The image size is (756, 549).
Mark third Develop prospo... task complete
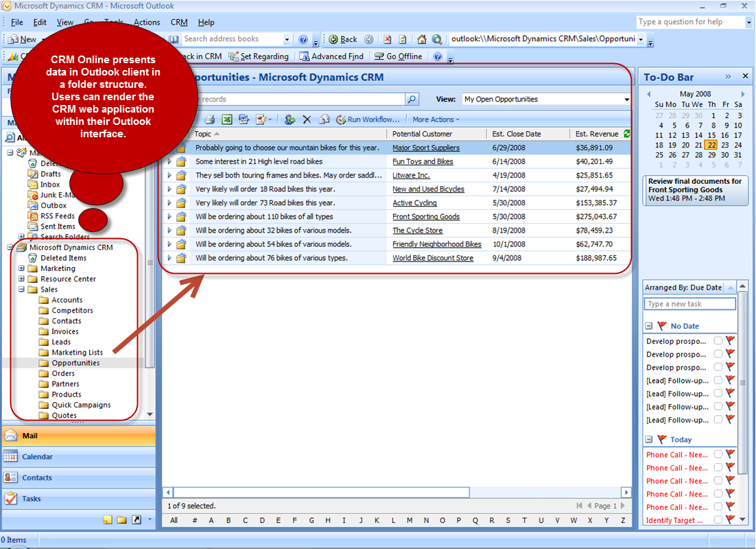coord(718,367)
